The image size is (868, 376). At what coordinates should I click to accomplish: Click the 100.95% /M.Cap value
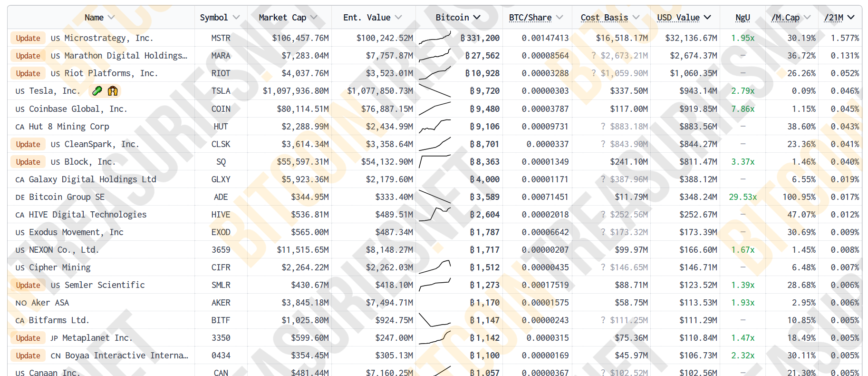[799, 197]
